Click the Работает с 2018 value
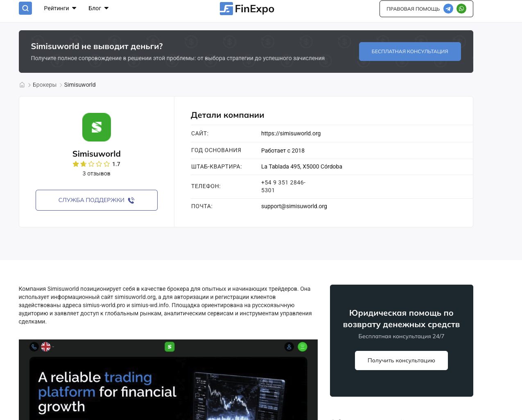Image resolution: width=522 pixels, height=420 pixels. [x=283, y=150]
